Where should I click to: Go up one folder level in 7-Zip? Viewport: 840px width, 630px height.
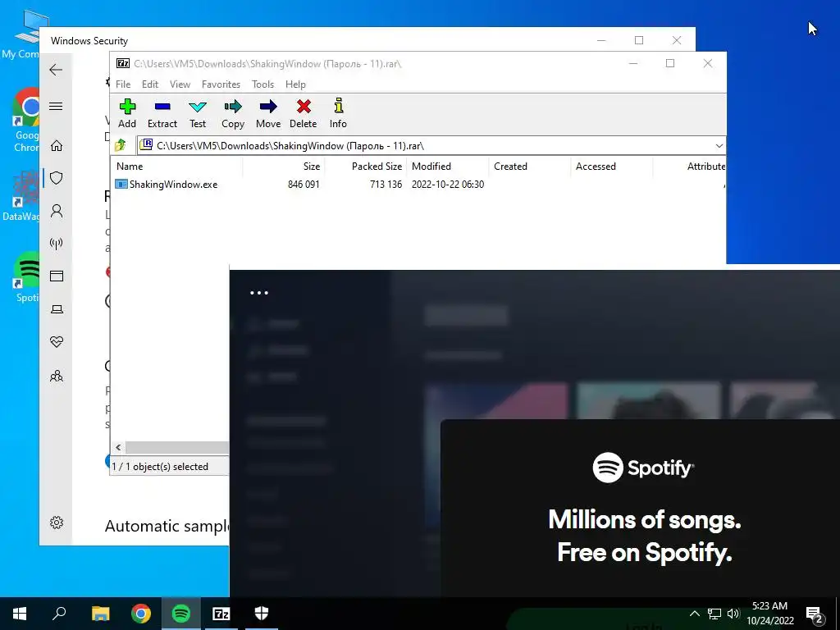(121, 145)
